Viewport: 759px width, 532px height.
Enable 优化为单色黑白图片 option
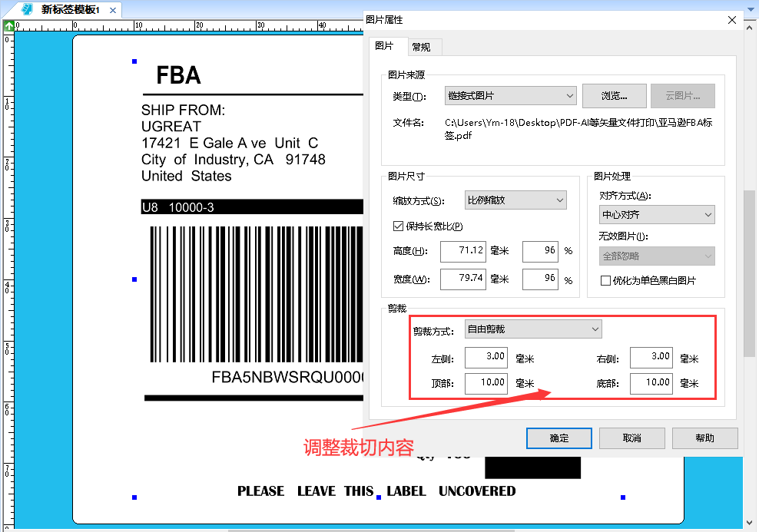pos(606,279)
